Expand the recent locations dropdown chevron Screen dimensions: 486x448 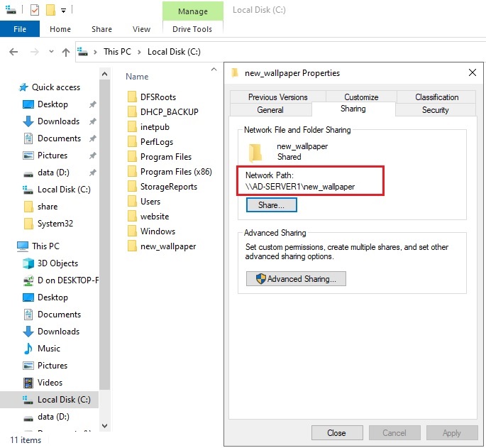point(50,52)
